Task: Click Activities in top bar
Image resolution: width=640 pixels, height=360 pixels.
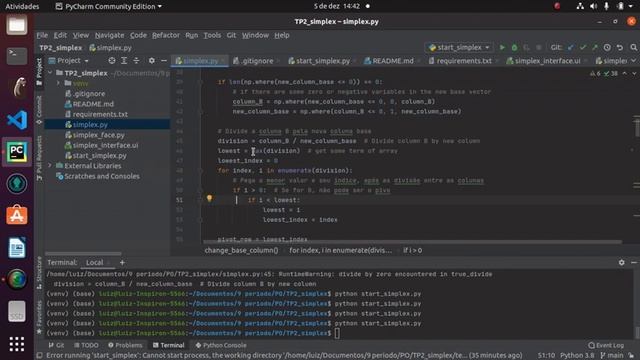Action: [22, 7]
